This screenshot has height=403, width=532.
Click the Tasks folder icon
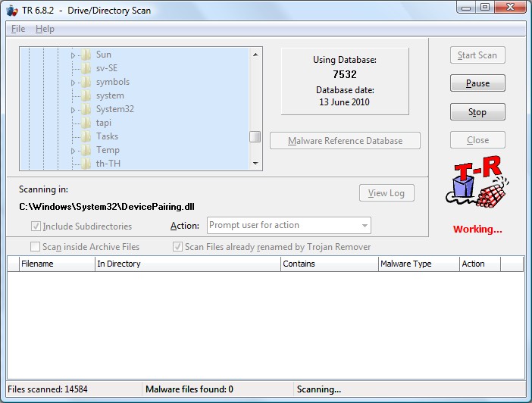point(86,136)
